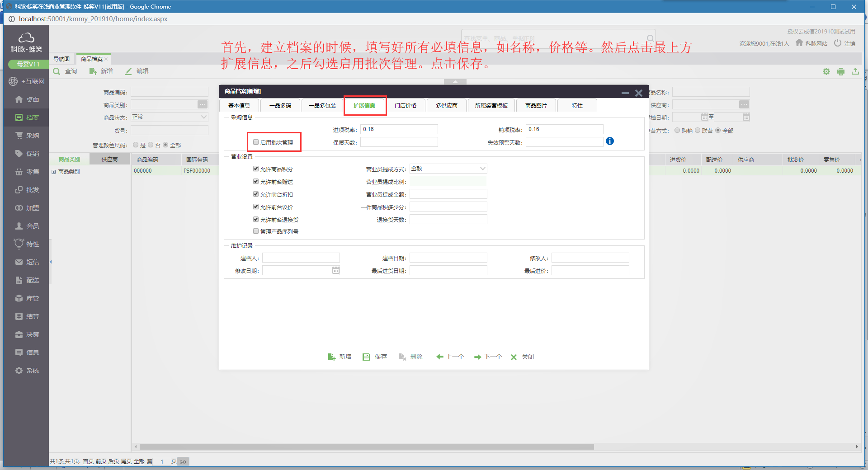
Task: Click the 保存 save icon in dialog
Action: coord(366,357)
